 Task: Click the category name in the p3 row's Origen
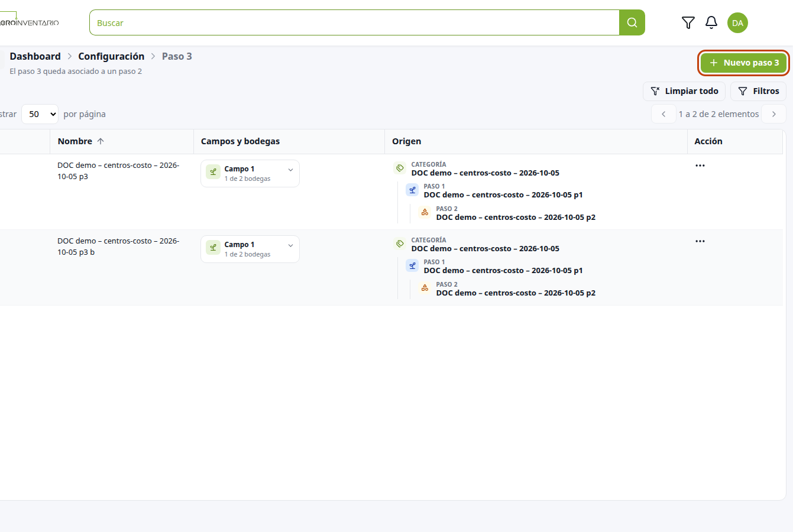[x=485, y=173]
